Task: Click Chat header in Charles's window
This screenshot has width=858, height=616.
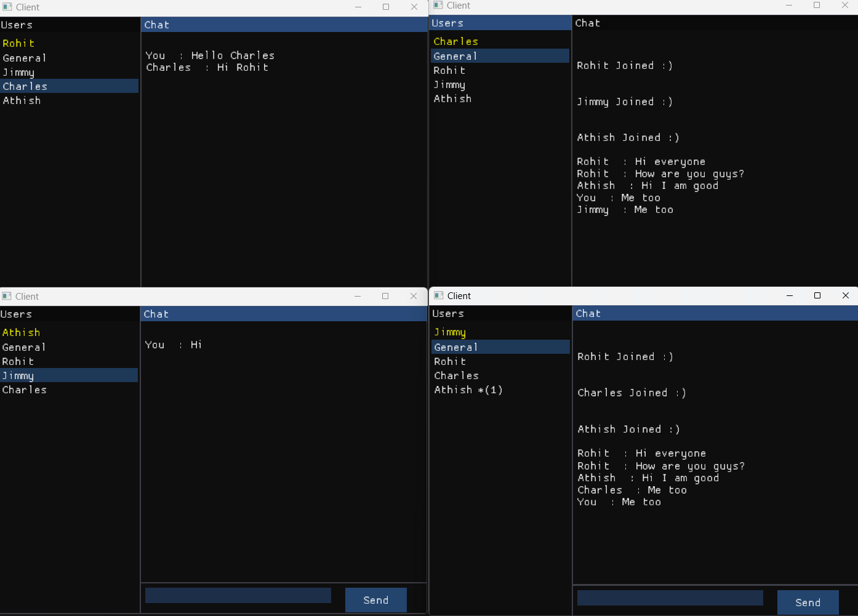Action: click(715, 23)
